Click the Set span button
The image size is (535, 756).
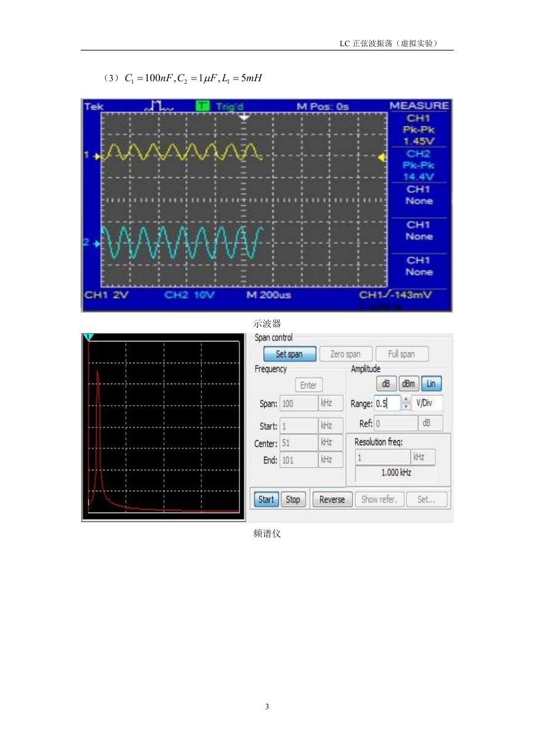click(x=290, y=354)
